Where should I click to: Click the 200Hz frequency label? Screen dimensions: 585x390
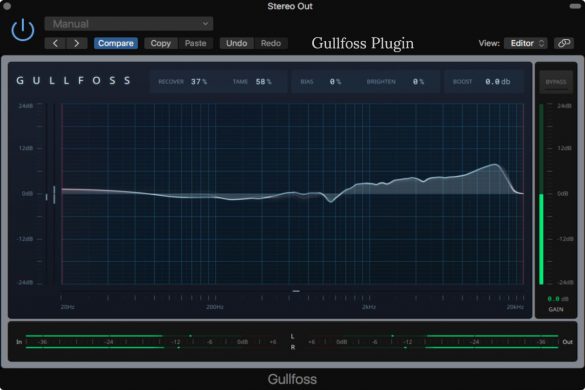point(215,307)
